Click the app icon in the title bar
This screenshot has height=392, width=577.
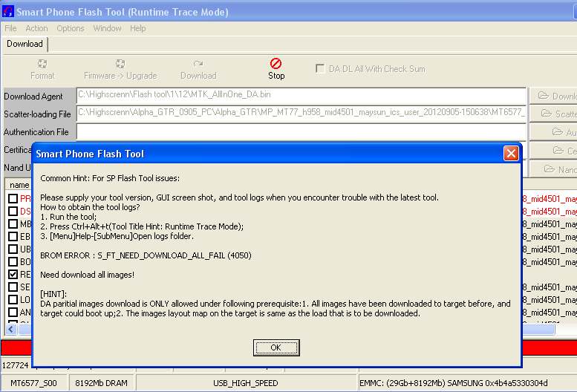click(x=7, y=12)
